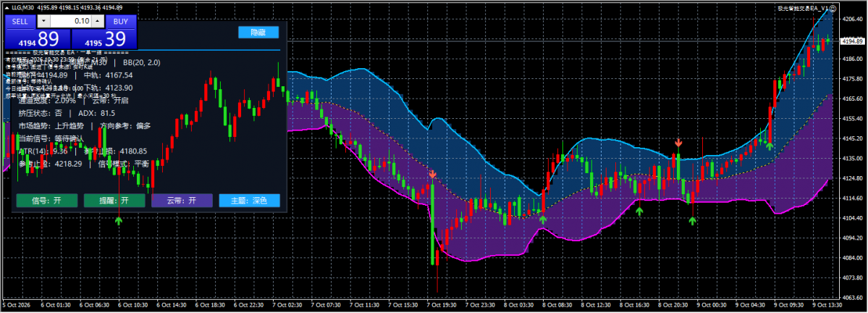868x313 pixels.
Task: Click the green buy arrow near 9 Oct 08:30 breakout
Action: pyautogui.click(x=770, y=146)
